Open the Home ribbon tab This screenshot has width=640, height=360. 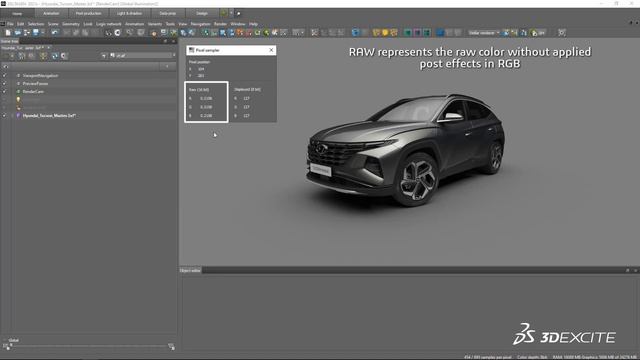click(x=17, y=13)
